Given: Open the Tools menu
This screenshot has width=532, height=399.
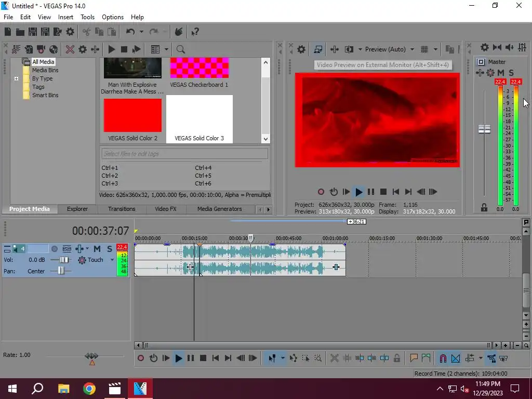Looking at the screenshot, I should pos(87,17).
